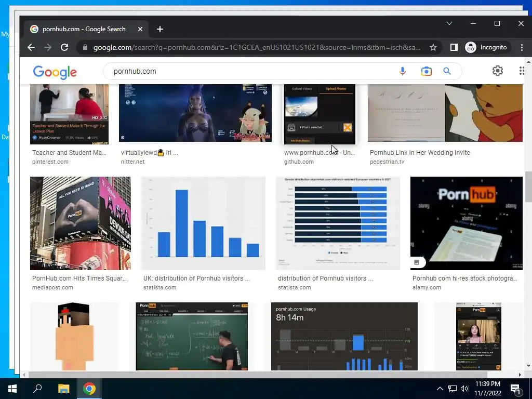532x399 pixels.
Task: Open Windows taskbar search
Action: click(x=37, y=389)
